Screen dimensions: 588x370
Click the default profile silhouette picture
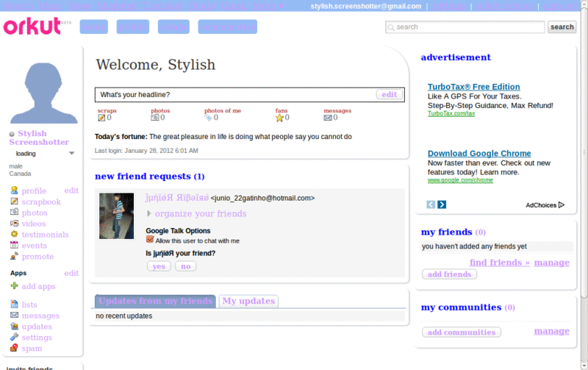[x=43, y=93]
